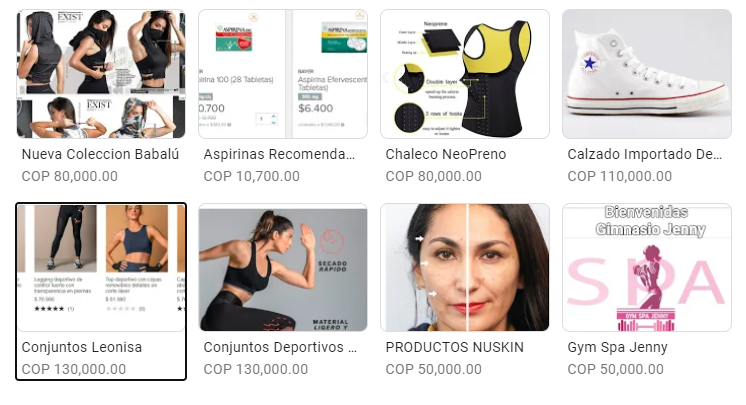Click the Gym Spa Jenny title

[x=618, y=347]
